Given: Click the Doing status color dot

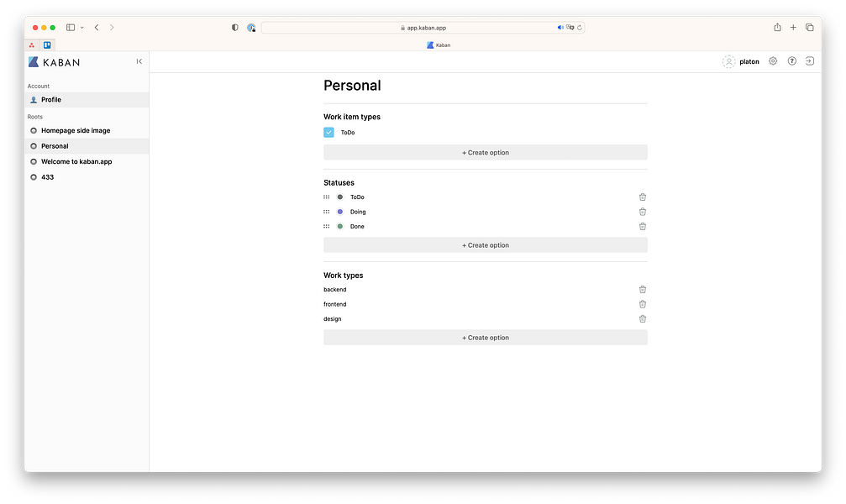Looking at the screenshot, I should (340, 212).
